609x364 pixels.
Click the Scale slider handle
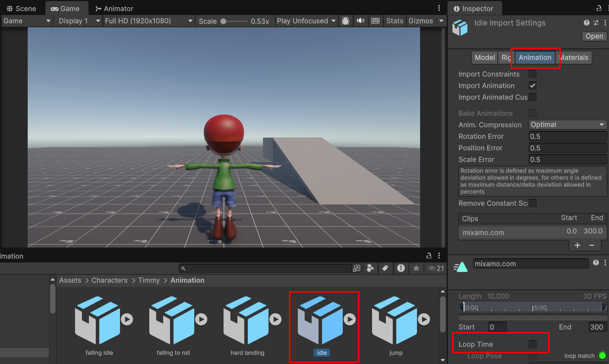(x=223, y=22)
